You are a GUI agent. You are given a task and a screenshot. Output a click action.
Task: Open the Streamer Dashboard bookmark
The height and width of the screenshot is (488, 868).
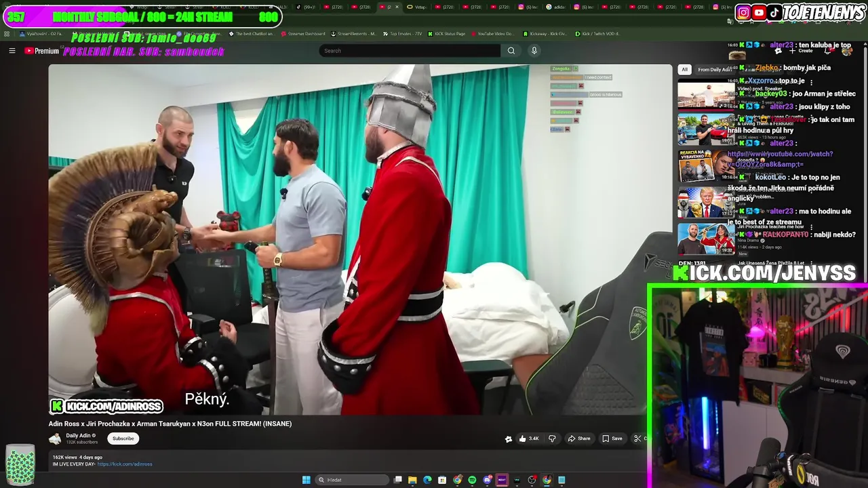(x=302, y=33)
